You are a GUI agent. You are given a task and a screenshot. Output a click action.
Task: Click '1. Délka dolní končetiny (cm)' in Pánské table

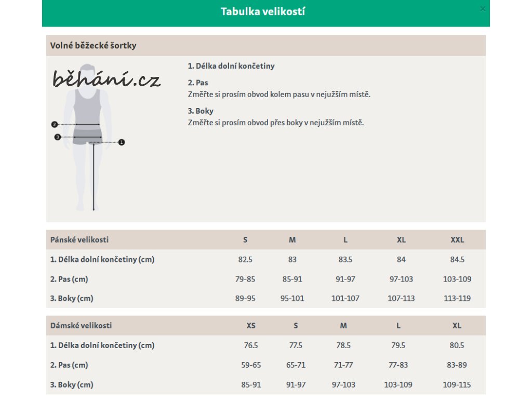pos(102,260)
